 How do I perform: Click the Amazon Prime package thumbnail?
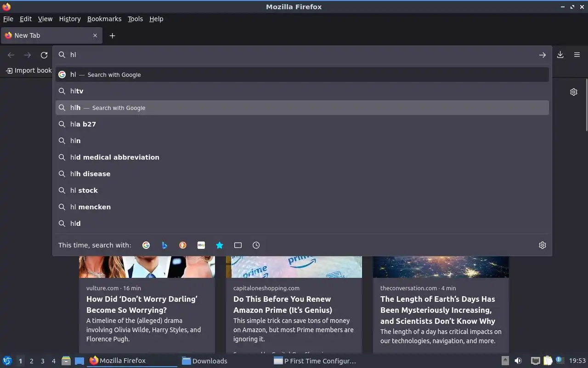[x=294, y=267]
